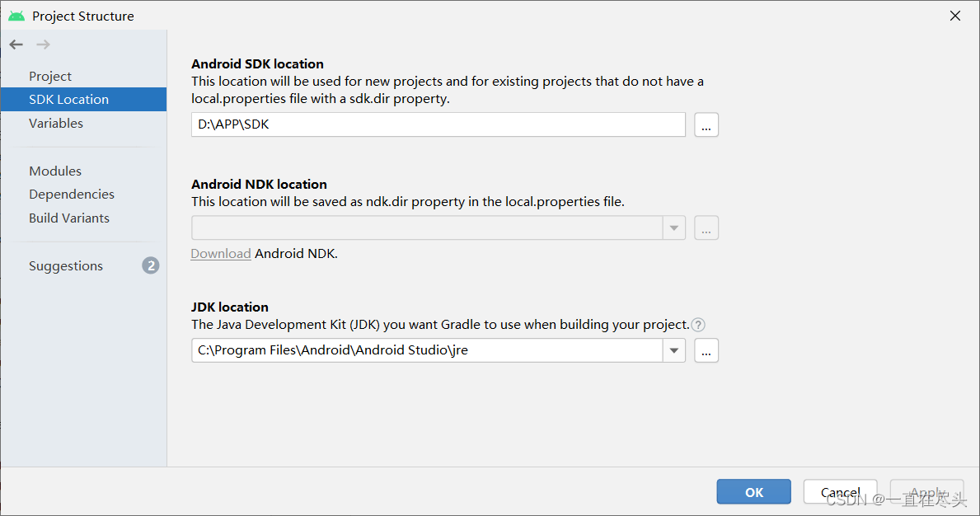Click the back navigation arrow

point(16,45)
